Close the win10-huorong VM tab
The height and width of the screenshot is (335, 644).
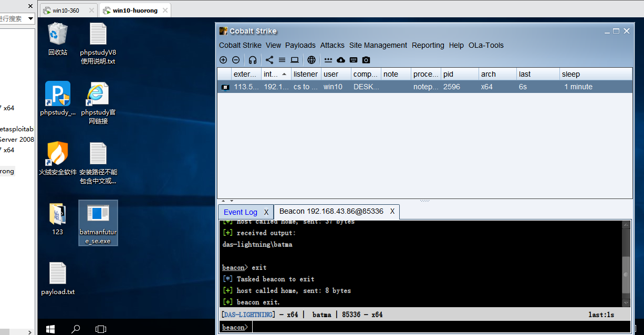point(165,10)
